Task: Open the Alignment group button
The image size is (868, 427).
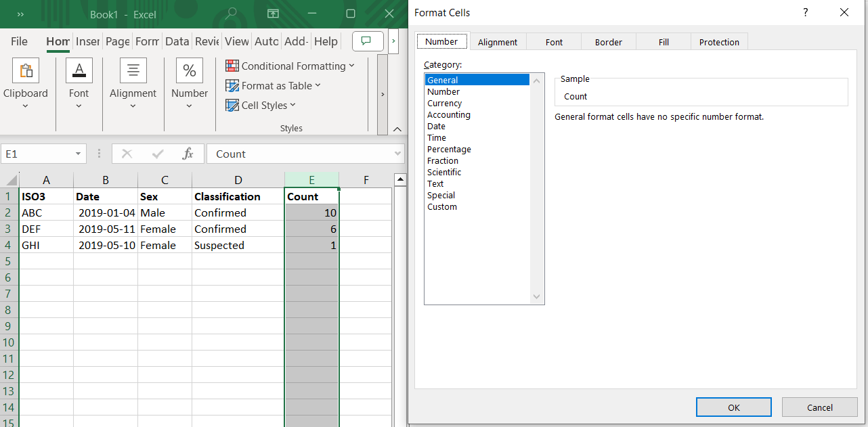Action: click(x=133, y=84)
